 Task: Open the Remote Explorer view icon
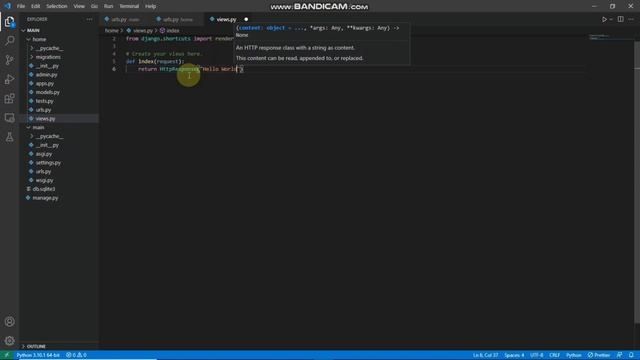point(9,118)
